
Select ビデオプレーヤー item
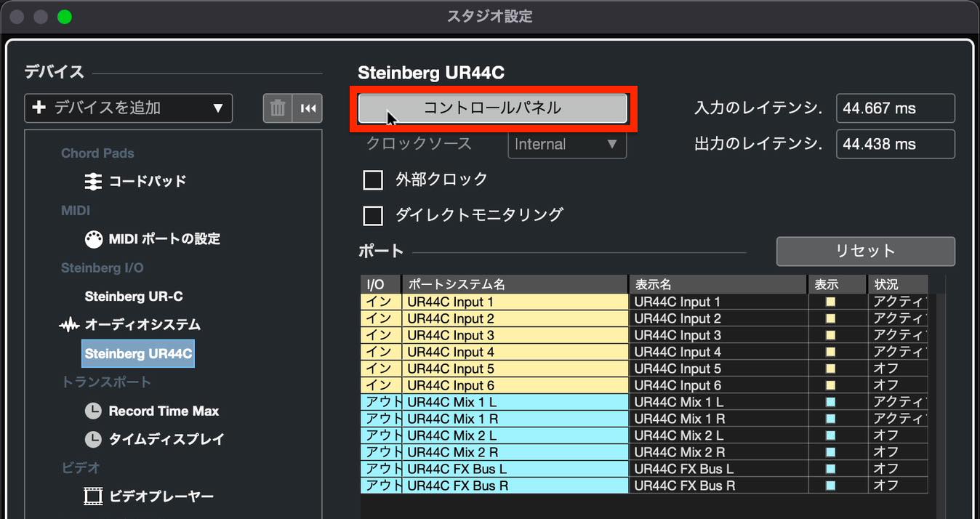[x=161, y=496]
